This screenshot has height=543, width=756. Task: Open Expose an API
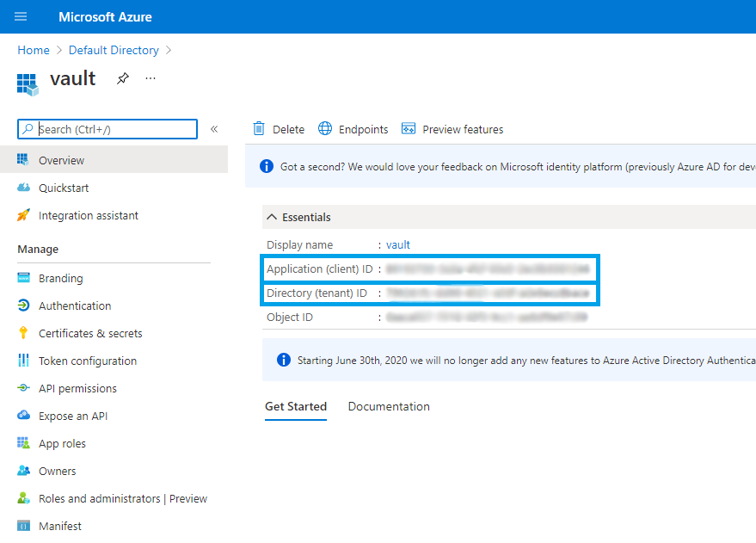(x=73, y=416)
